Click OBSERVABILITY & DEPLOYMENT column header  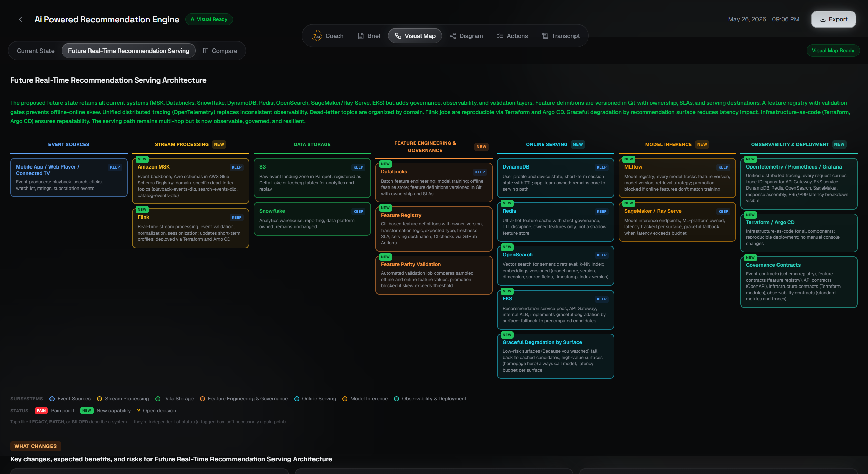click(790, 145)
